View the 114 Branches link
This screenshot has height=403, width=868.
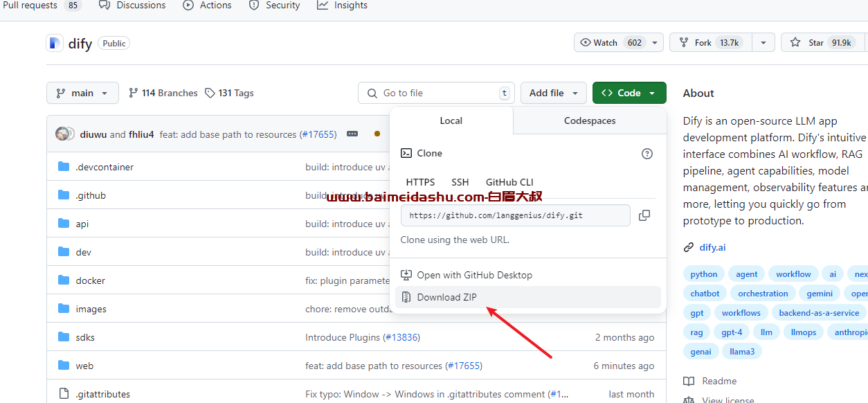pyautogui.click(x=163, y=93)
